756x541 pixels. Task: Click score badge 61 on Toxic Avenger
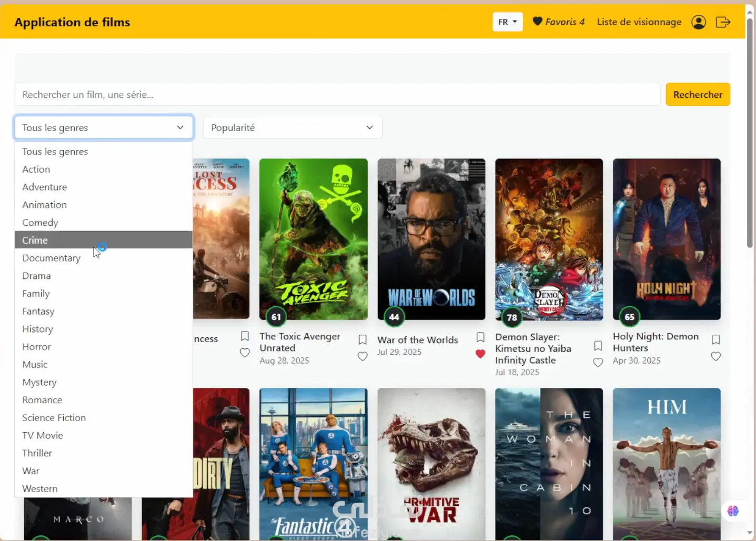click(276, 317)
